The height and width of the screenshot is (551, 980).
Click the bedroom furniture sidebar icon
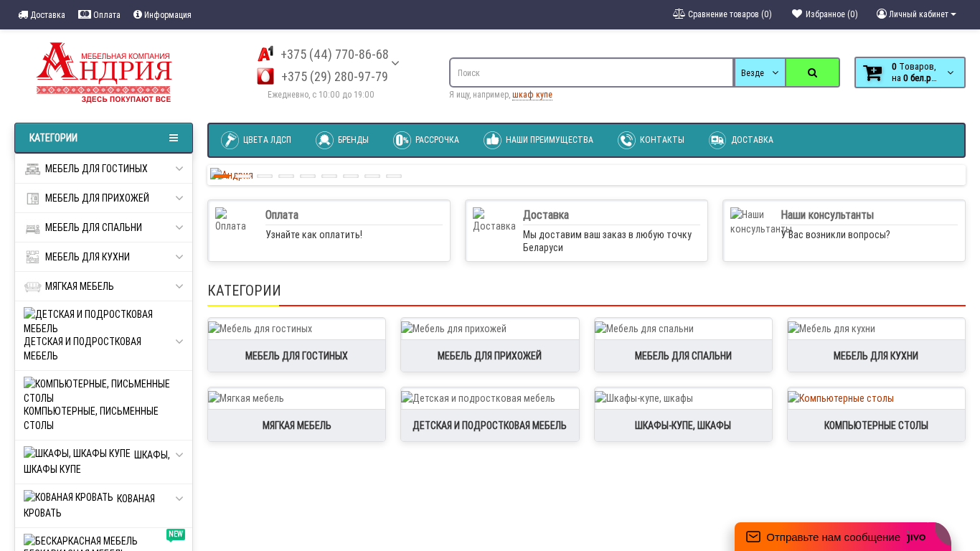coord(32,227)
